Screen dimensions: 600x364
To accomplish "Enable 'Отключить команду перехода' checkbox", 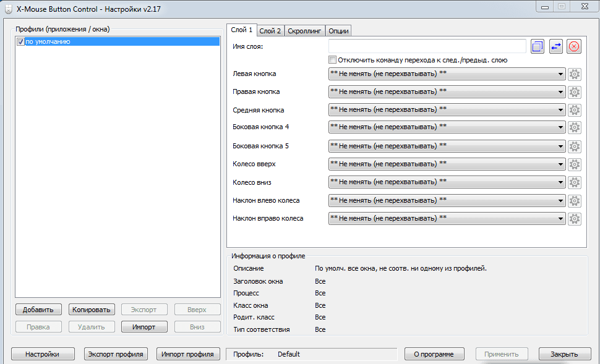I will (x=333, y=60).
